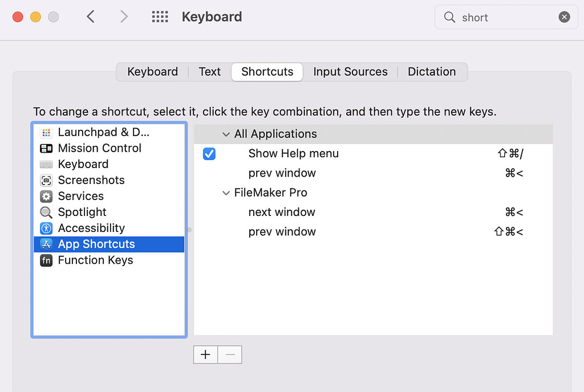Click the App Shortcuts icon
This screenshot has height=392, width=584.
tap(46, 244)
